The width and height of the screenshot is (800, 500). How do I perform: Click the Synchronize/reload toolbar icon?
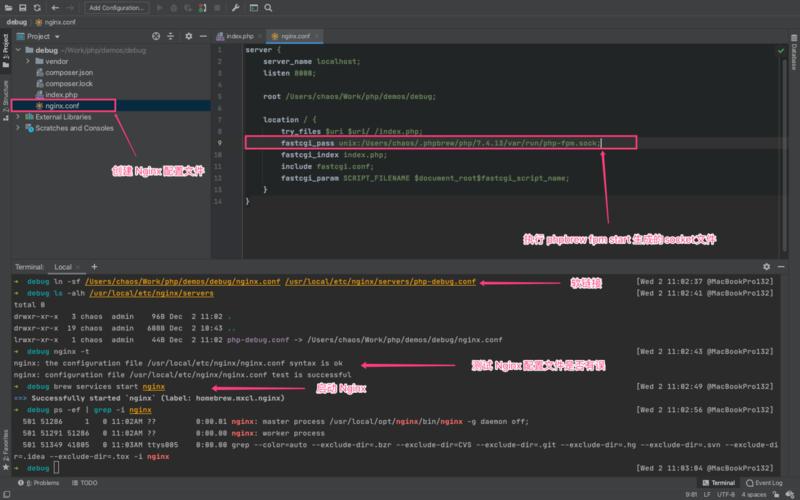37,8
